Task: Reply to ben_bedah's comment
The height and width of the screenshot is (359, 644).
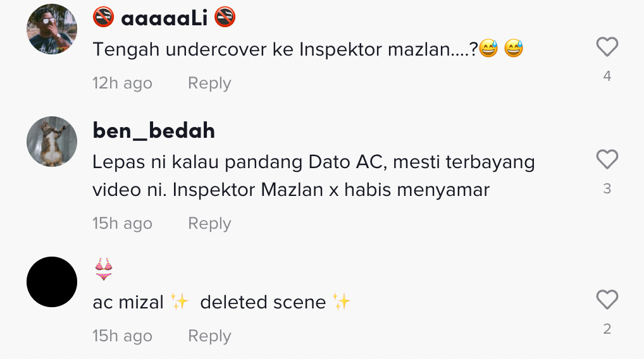Action: pos(209,224)
